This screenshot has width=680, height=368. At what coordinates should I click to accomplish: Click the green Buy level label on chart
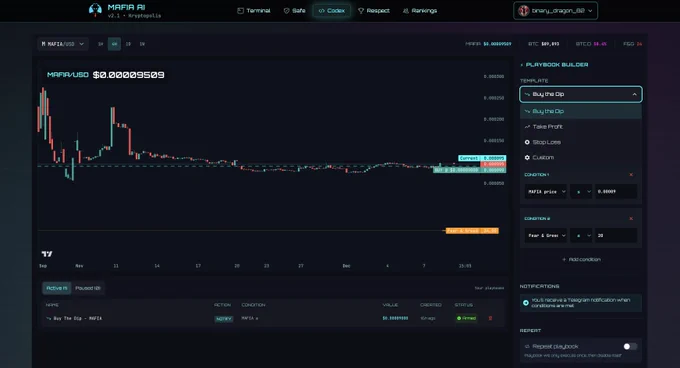[469, 170]
